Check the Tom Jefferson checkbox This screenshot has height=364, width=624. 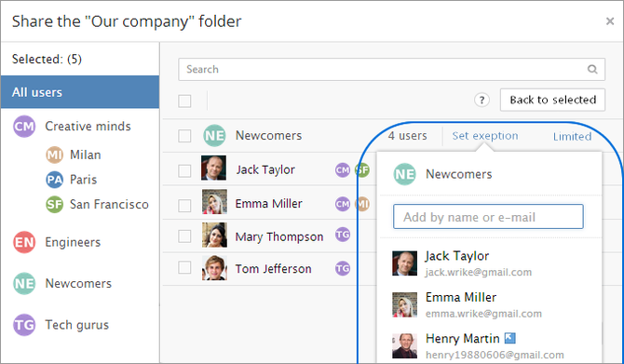184,267
